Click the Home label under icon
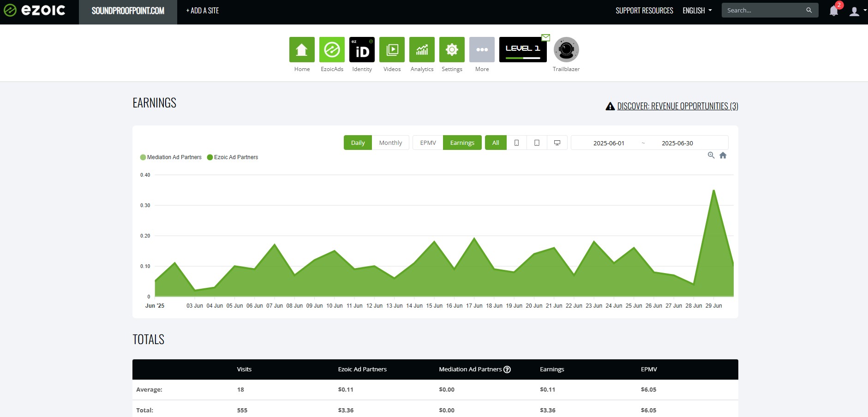This screenshot has height=417, width=868. click(302, 69)
